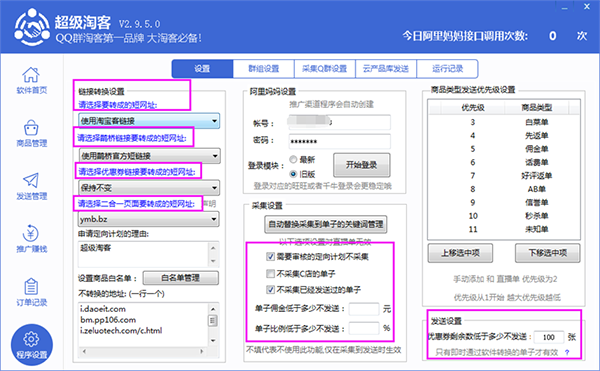Select the 最新 login module radio button

tap(293, 159)
